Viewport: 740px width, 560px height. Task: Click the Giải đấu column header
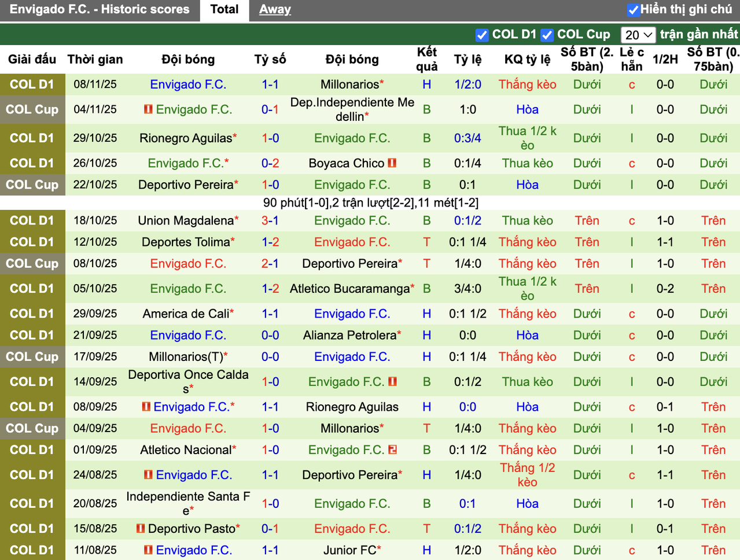pos(32,59)
